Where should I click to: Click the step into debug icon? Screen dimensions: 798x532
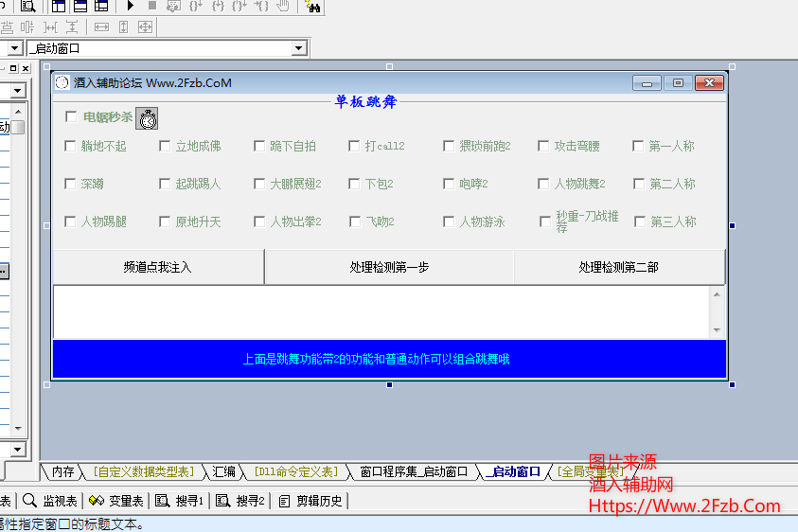[x=218, y=6]
